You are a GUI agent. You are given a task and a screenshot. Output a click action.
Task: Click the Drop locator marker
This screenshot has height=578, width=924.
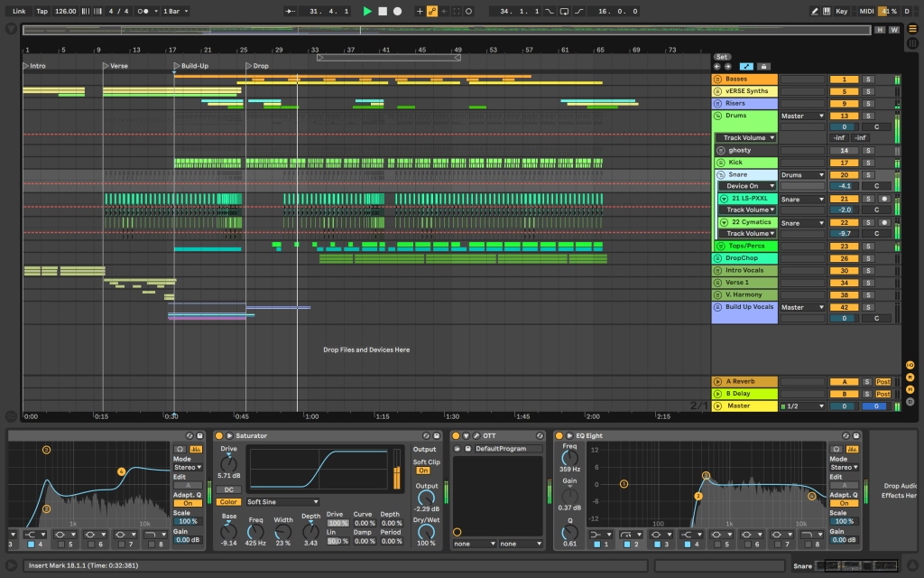click(249, 66)
